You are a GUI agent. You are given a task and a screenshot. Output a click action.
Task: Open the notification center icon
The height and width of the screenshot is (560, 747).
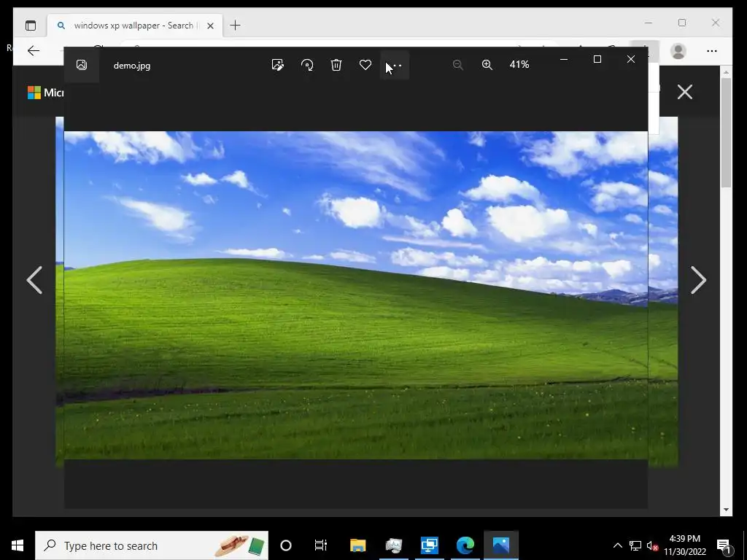(x=723, y=545)
